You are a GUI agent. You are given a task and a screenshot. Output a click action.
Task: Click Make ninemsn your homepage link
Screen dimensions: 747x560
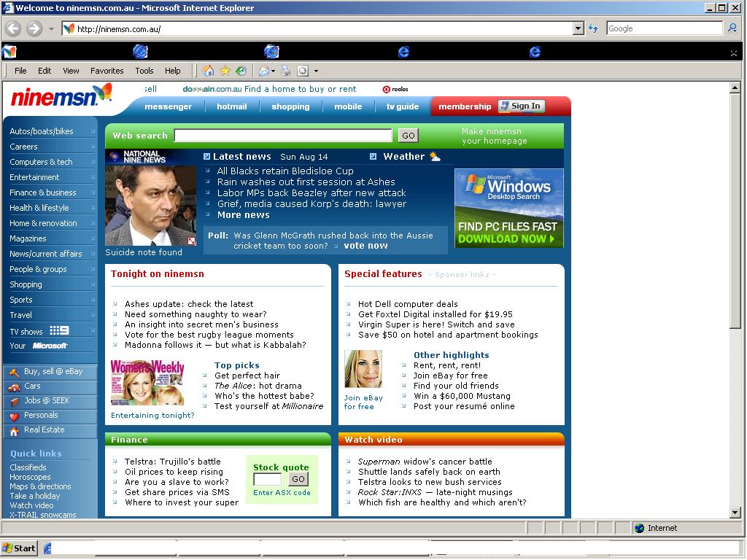[494, 136]
